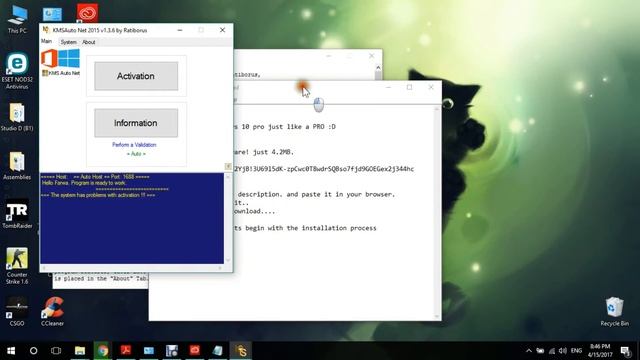This screenshot has width=640, height=360.
Task: Show hidden system tray icons
Action: pos(529,351)
